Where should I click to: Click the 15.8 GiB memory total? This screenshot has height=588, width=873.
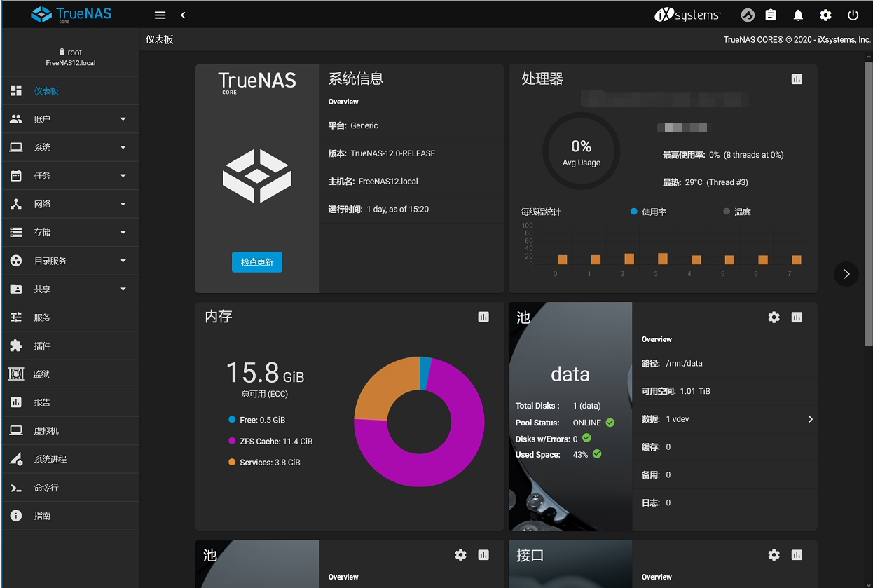coord(265,373)
